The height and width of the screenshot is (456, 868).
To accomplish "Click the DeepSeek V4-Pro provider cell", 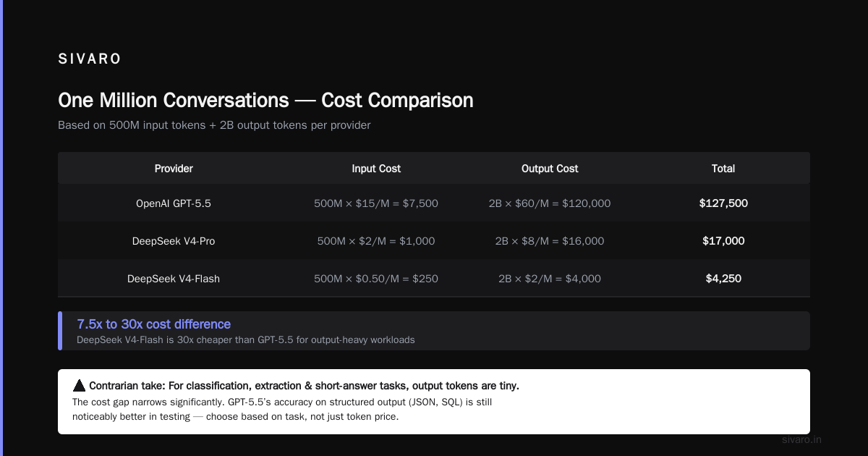I will point(174,241).
